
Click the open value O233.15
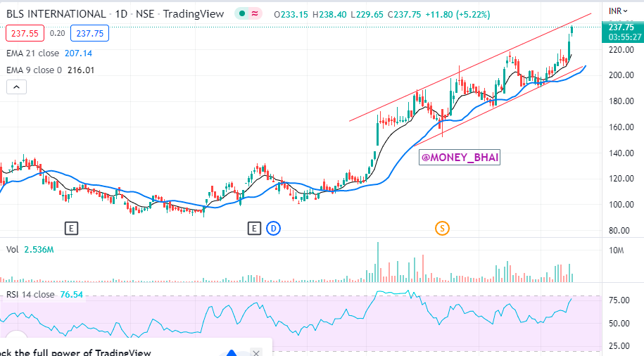pos(291,14)
